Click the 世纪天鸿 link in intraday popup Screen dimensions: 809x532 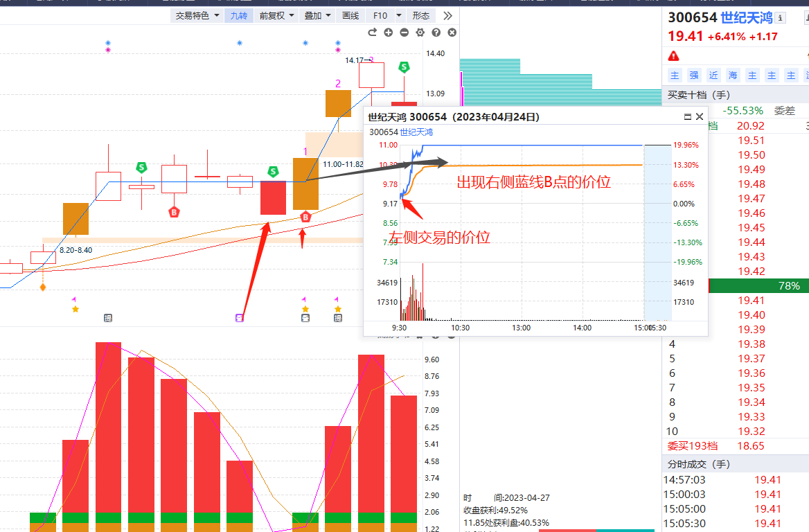(x=416, y=132)
